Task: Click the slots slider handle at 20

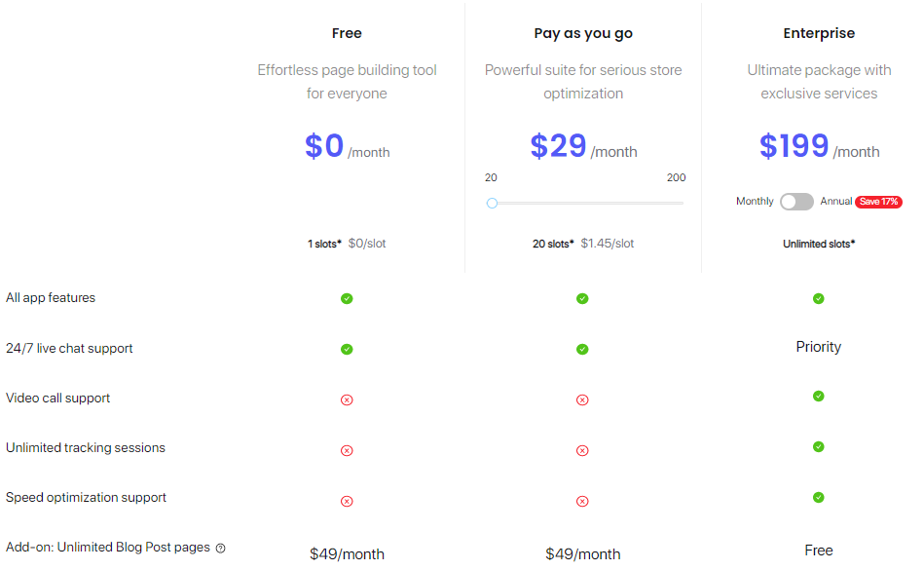Action: coord(492,204)
